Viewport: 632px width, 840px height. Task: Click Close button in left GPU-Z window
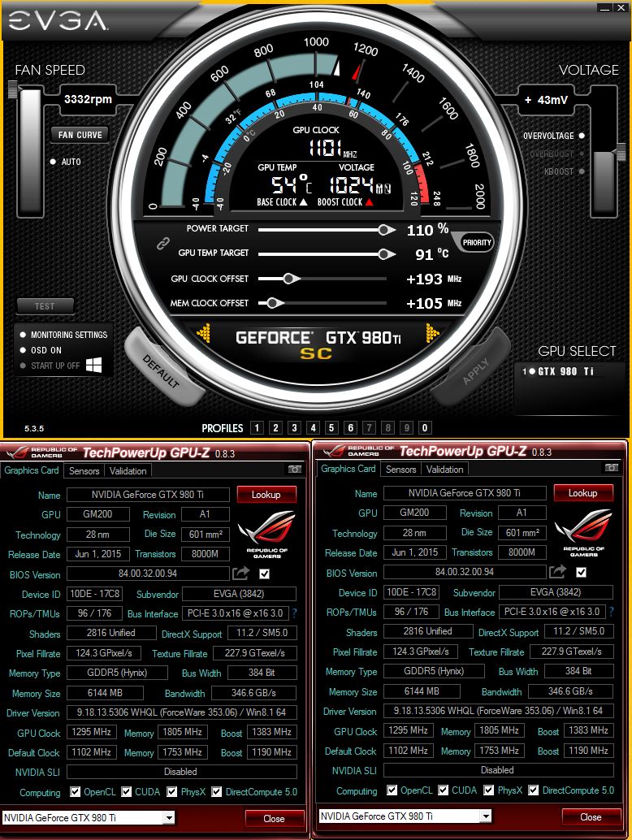point(275,819)
